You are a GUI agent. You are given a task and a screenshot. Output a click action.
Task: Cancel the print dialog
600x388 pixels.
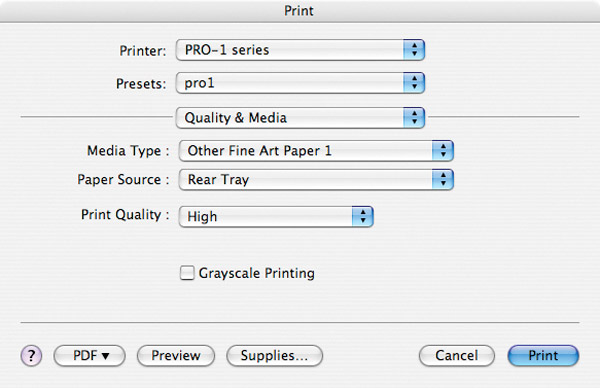pyautogui.click(x=457, y=356)
